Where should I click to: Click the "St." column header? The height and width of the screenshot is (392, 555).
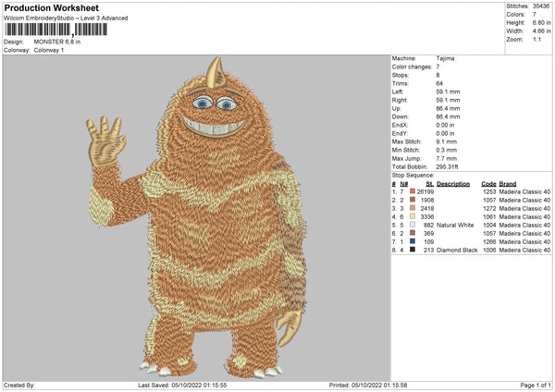pyautogui.click(x=430, y=184)
